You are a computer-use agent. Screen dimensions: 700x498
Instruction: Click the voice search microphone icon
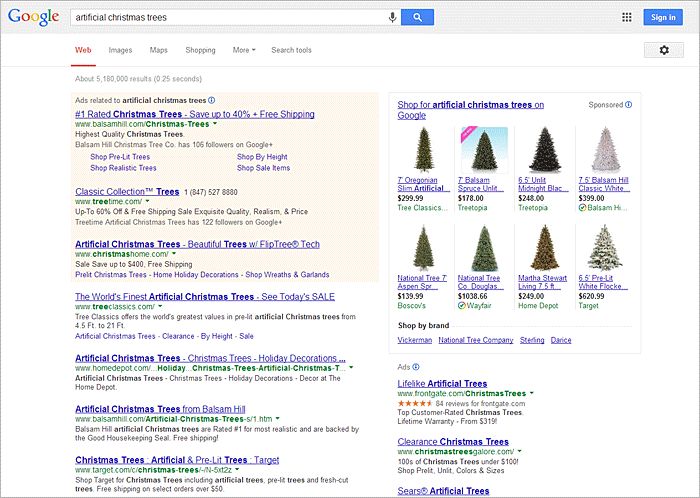point(392,17)
